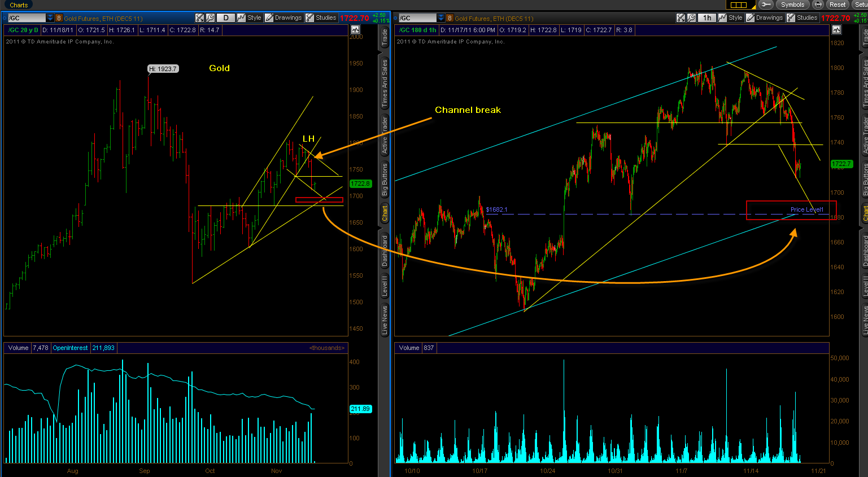This screenshot has width=868, height=477.
Task: Select the Chart side tab in left panel
Action: (x=385, y=213)
